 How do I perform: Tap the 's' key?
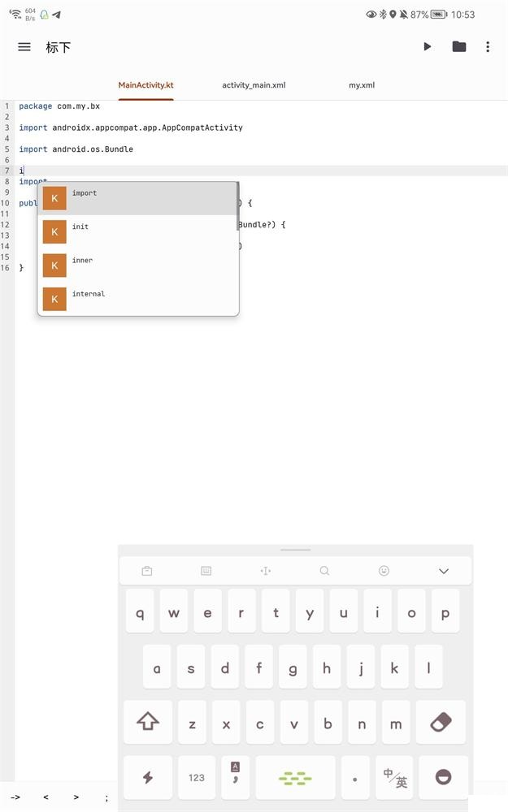tap(191, 667)
